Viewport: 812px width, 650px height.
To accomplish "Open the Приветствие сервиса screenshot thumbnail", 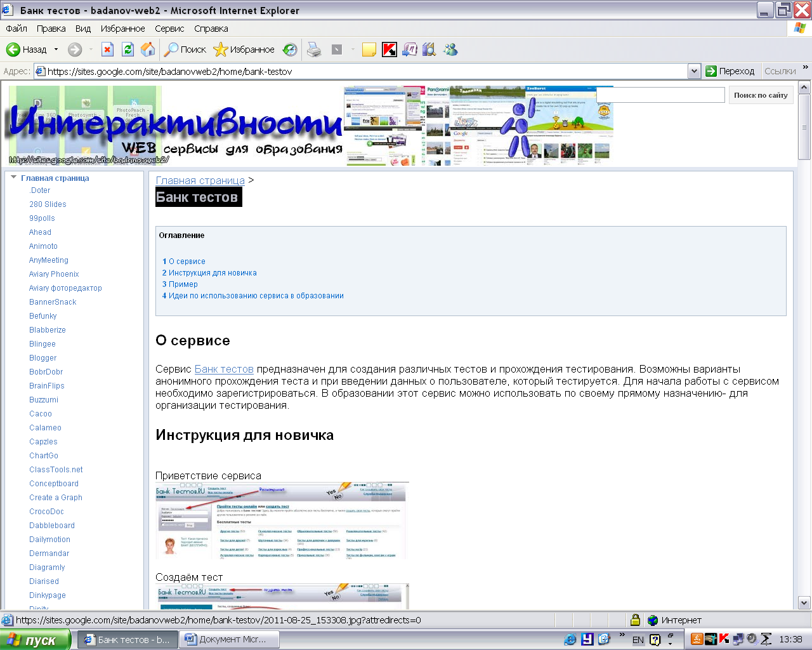I will [282, 521].
